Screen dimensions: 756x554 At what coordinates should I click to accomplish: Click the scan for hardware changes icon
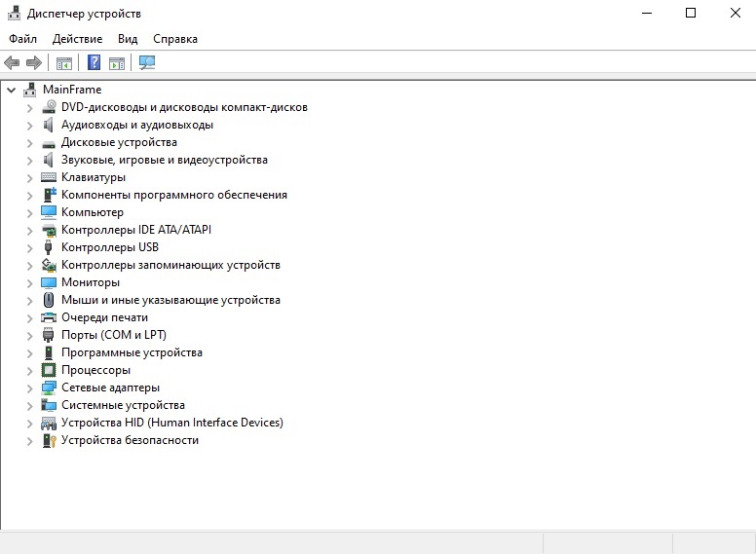point(147,62)
